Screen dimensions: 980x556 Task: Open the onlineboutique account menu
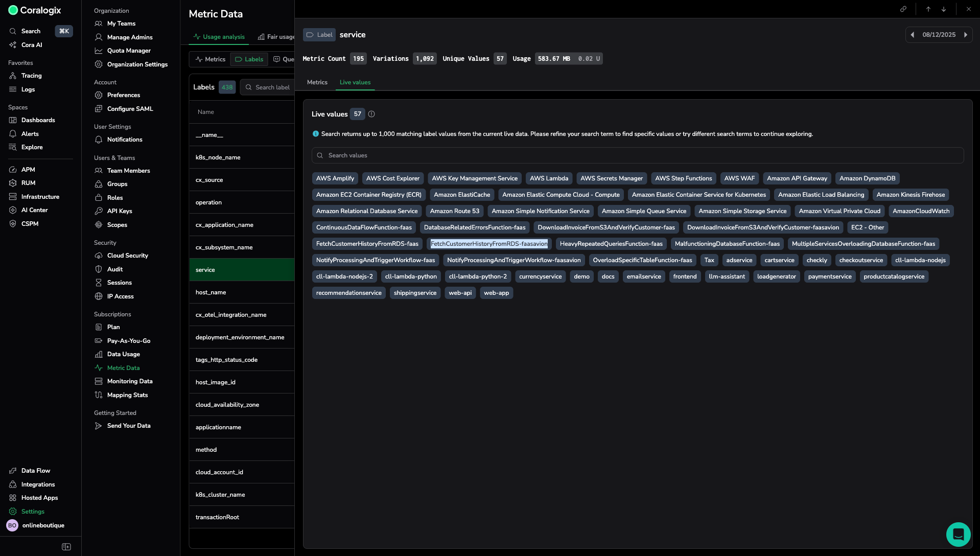[43, 525]
